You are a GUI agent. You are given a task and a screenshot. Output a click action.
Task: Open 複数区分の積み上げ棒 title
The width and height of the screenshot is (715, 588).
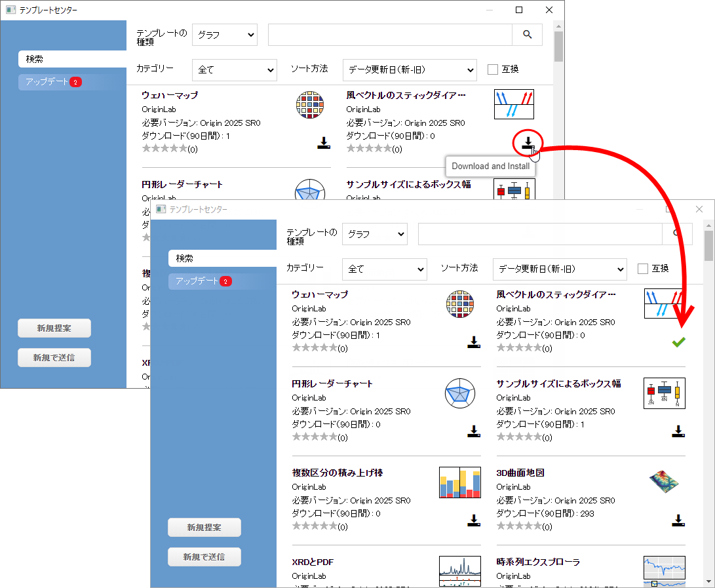pos(338,473)
